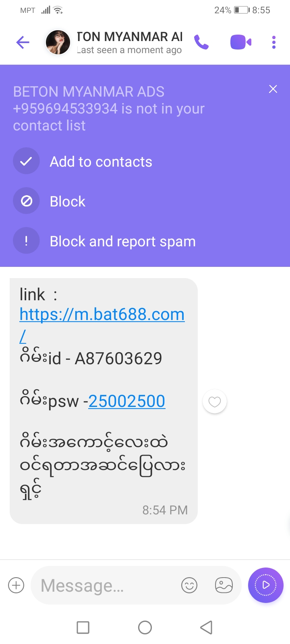Tap the back arrow
This screenshot has height=644, width=290.
23,42
